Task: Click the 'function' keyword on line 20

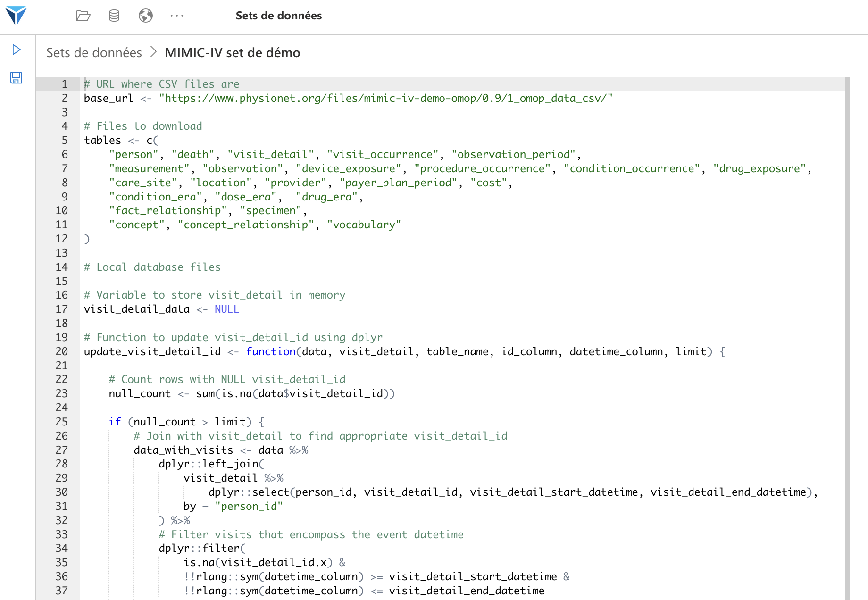Action: [x=271, y=351]
